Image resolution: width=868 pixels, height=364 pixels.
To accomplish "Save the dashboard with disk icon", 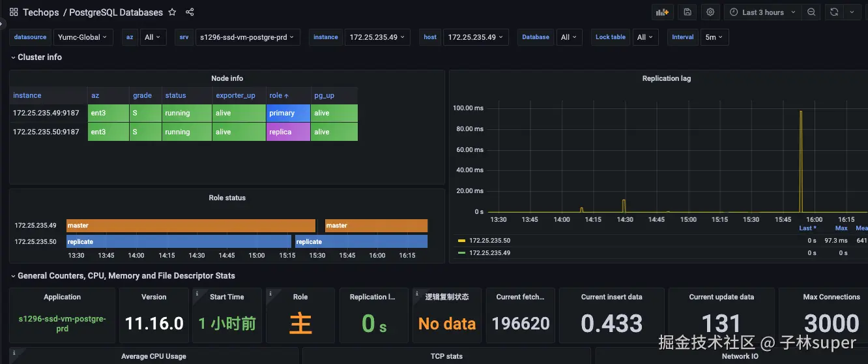I will pyautogui.click(x=687, y=12).
